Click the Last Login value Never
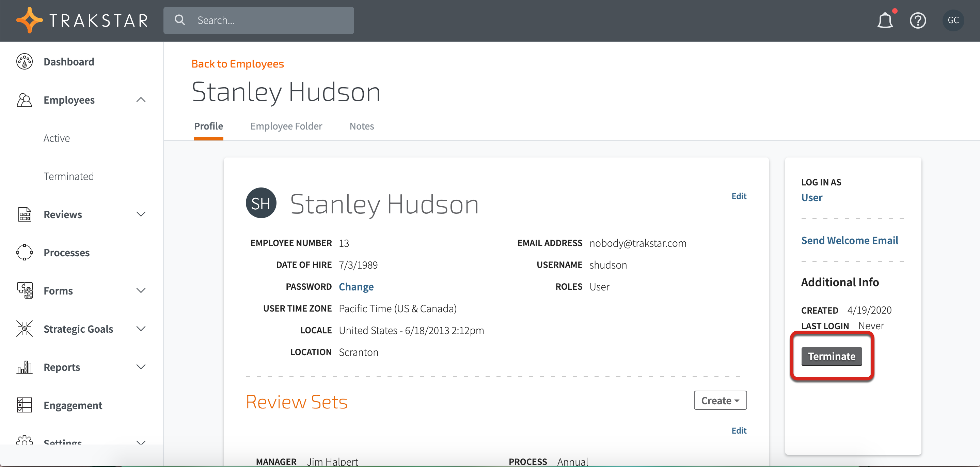This screenshot has width=980, height=467. (x=871, y=326)
